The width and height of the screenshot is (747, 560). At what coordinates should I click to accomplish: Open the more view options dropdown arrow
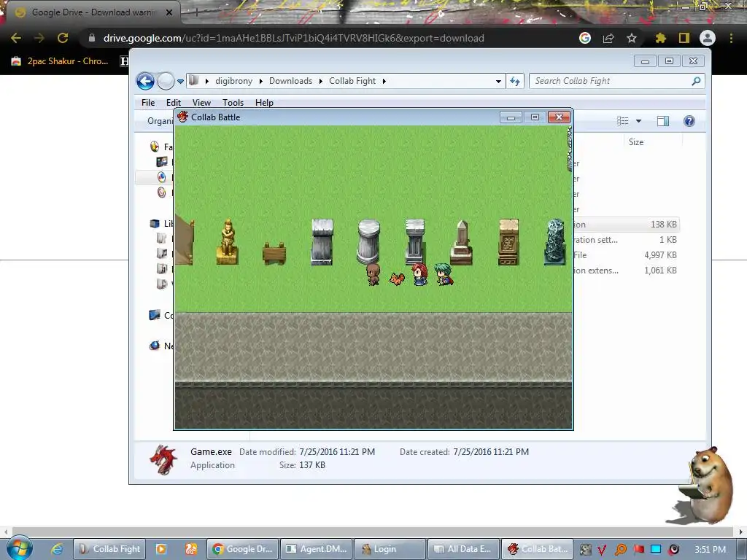click(638, 121)
